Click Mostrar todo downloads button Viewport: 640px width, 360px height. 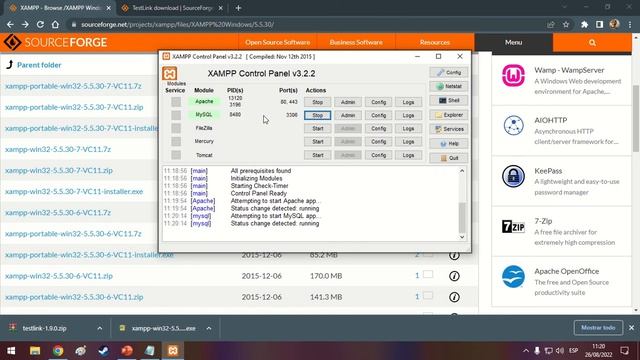point(598,328)
